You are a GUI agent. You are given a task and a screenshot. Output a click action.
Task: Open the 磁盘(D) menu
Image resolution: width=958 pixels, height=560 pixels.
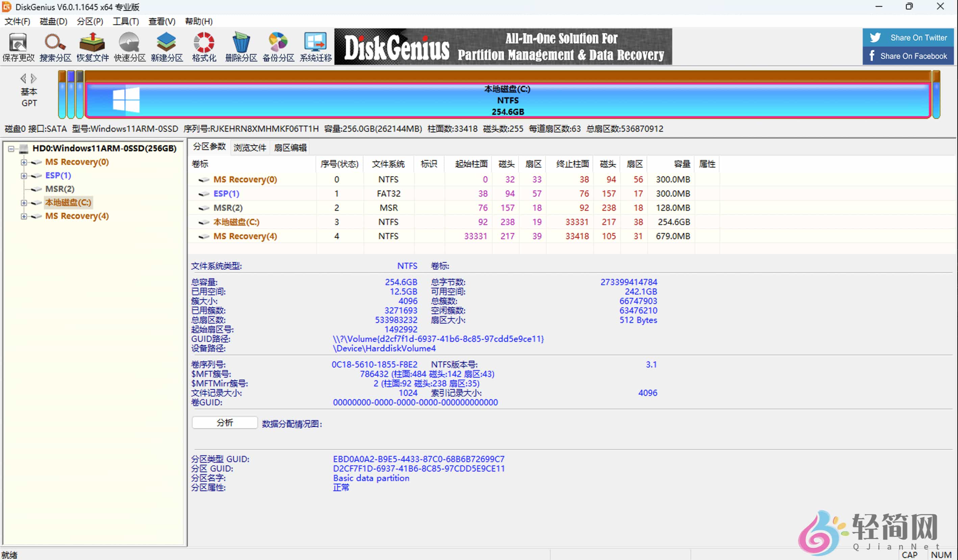54,21
